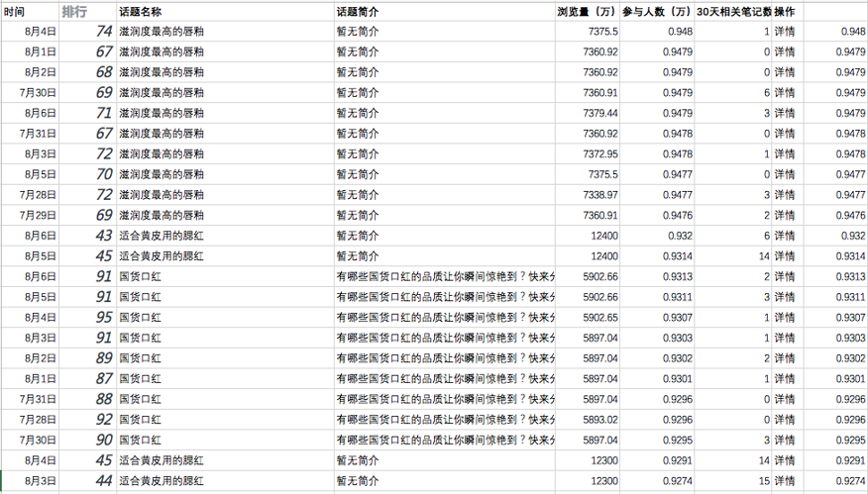Click the 7月28日 date cell in rank 92 row
868x494 pixels.
pos(30,420)
